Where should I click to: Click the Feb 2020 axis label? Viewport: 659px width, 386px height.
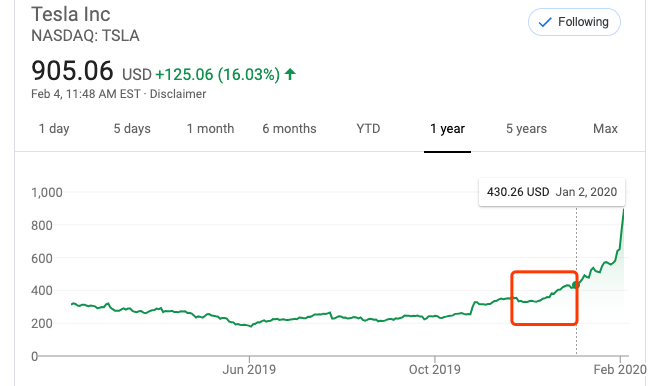(x=620, y=370)
